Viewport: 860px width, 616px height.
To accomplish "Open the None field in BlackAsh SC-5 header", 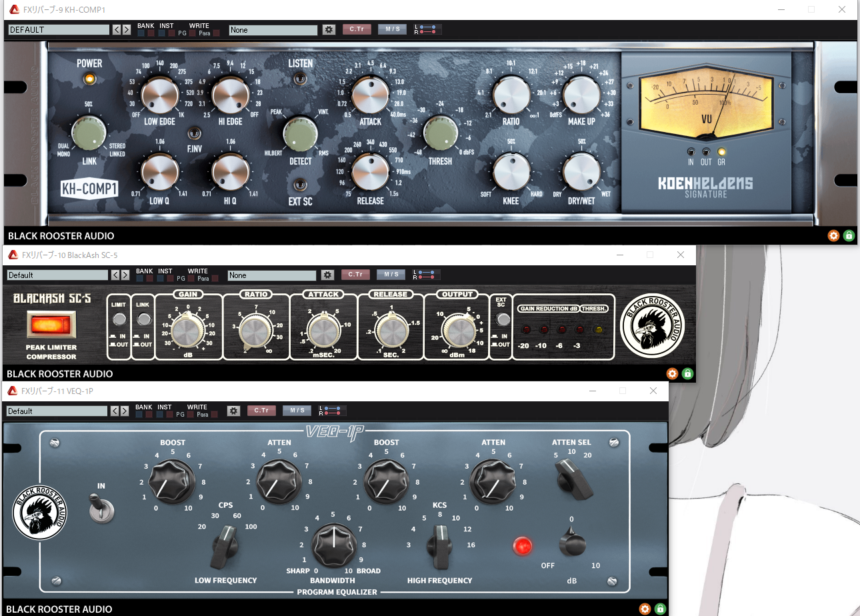I will (272, 275).
